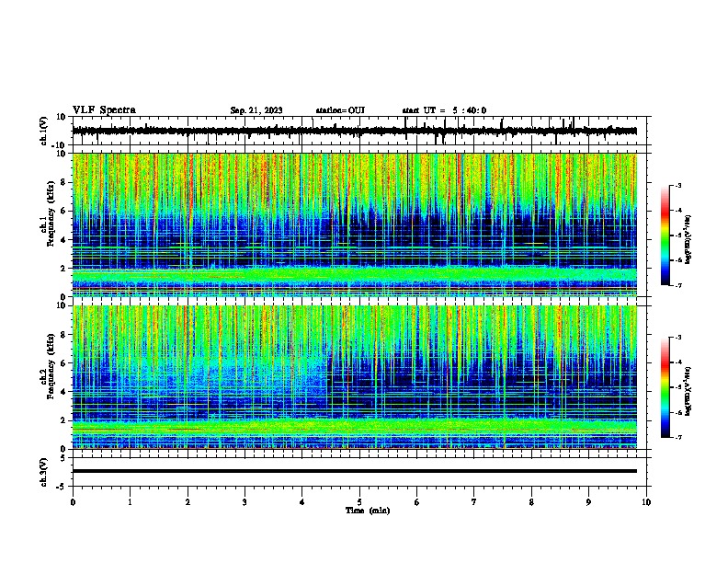
Task: Click inside the ch.2 spectrogram panel
Action: click(x=355, y=377)
